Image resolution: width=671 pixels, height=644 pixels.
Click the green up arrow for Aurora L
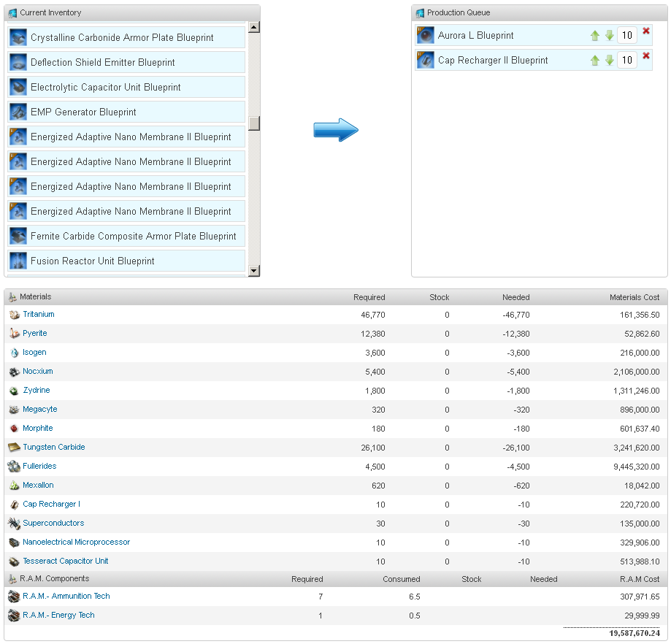(595, 36)
